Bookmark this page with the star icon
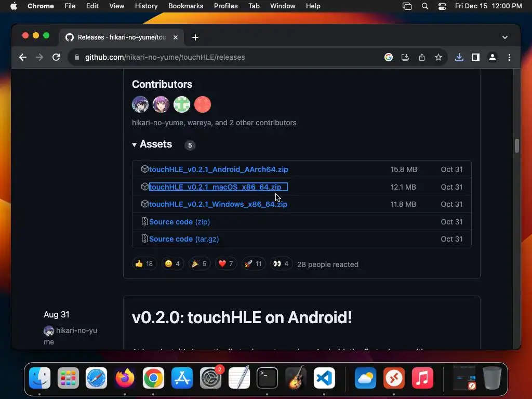Image resolution: width=532 pixels, height=399 pixels. tap(438, 57)
